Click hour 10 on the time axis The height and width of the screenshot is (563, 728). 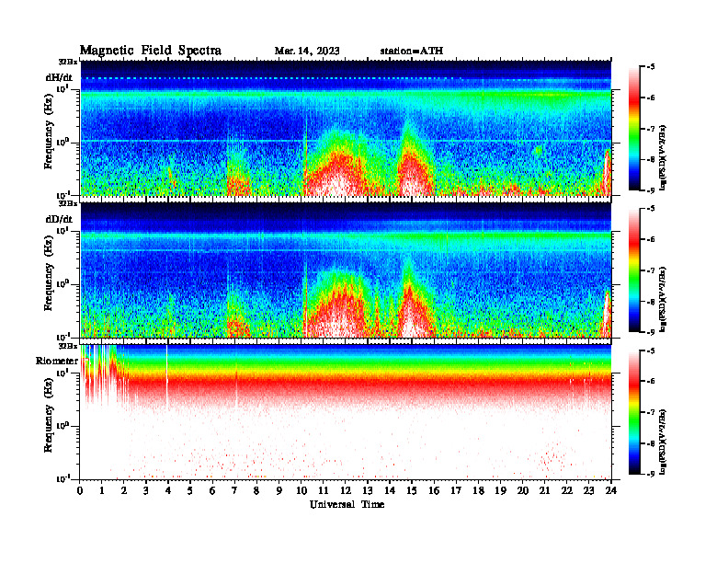(301, 491)
